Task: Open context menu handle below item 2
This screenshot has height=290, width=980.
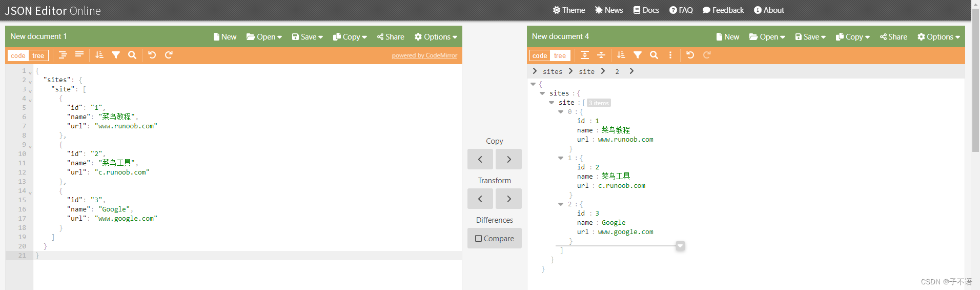Action: click(680, 246)
